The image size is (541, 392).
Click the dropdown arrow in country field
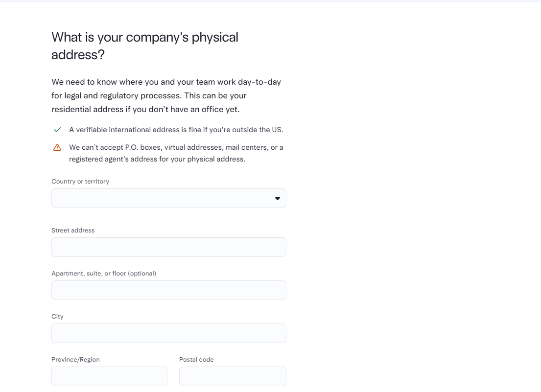(278, 199)
